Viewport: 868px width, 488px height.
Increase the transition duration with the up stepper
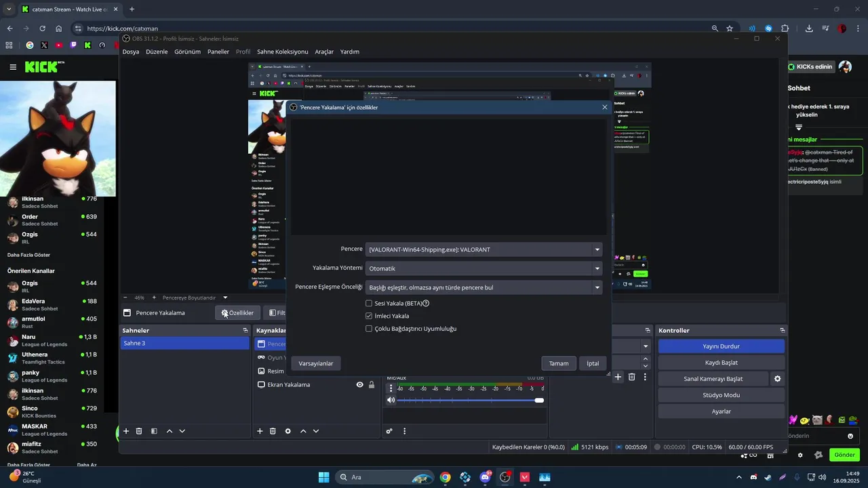(646, 359)
